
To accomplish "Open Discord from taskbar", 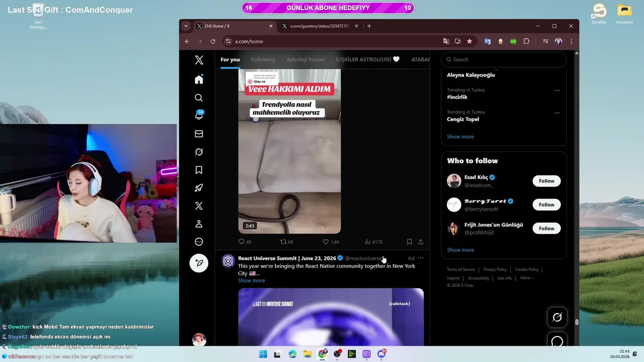I will [x=381, y=354].
